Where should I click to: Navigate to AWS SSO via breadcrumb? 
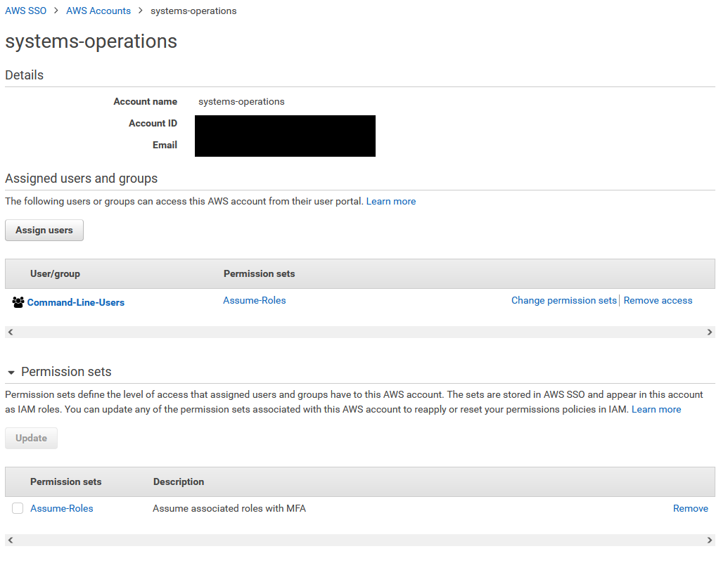[25, 11]
